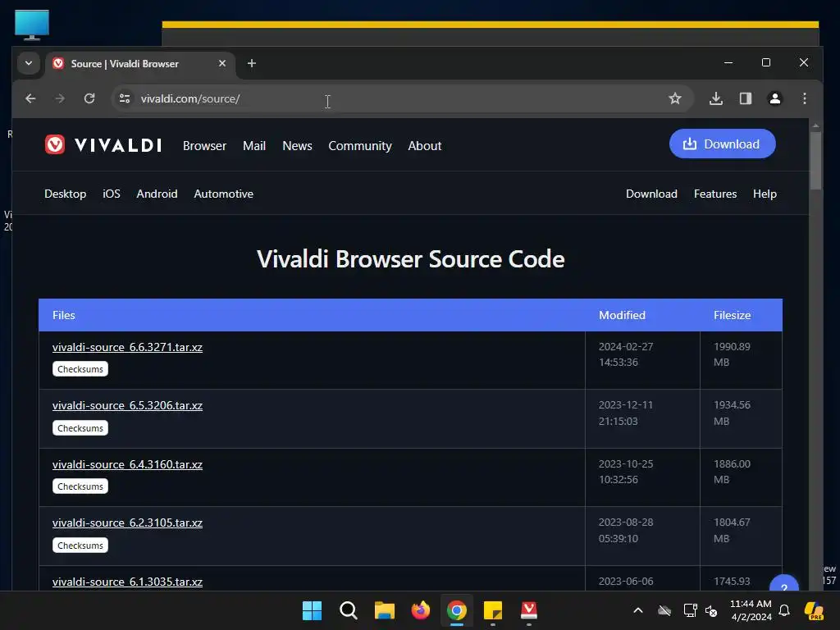The height and width of the screenshot is (630, 840).
Task: Open the taskbar clock and date
Action: point(751,610)
